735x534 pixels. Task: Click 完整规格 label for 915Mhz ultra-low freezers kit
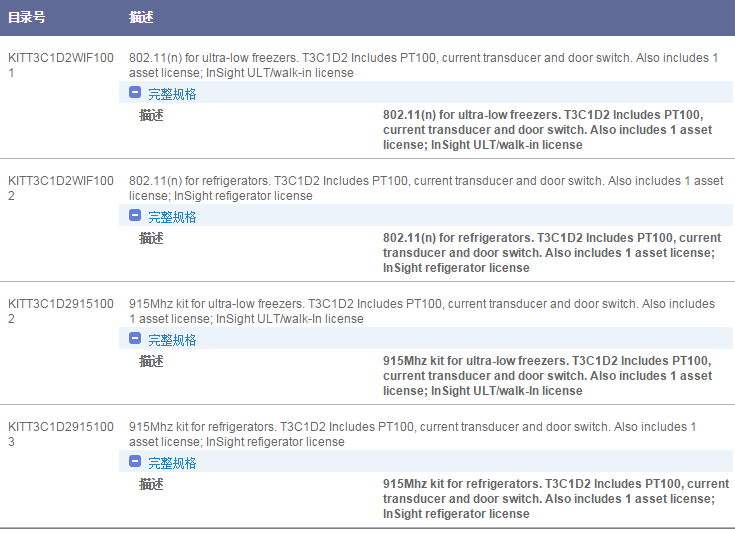tap(172, 340)
